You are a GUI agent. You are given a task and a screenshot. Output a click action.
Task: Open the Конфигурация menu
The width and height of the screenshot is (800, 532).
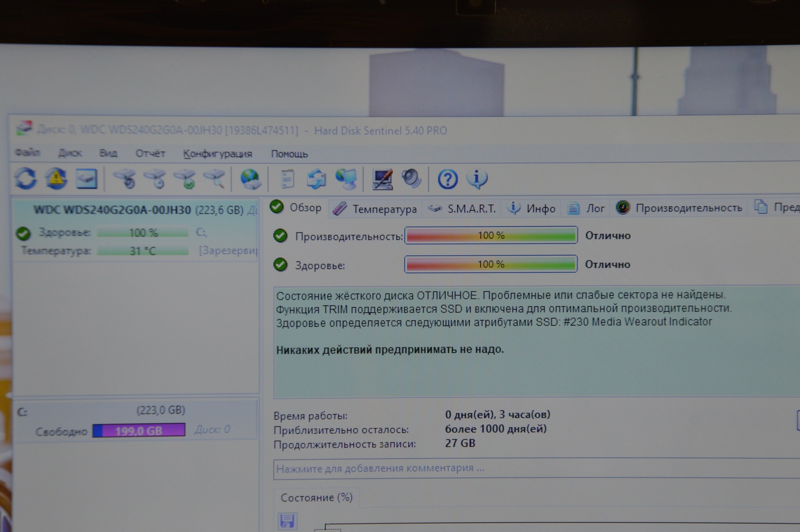pos(217,154)
